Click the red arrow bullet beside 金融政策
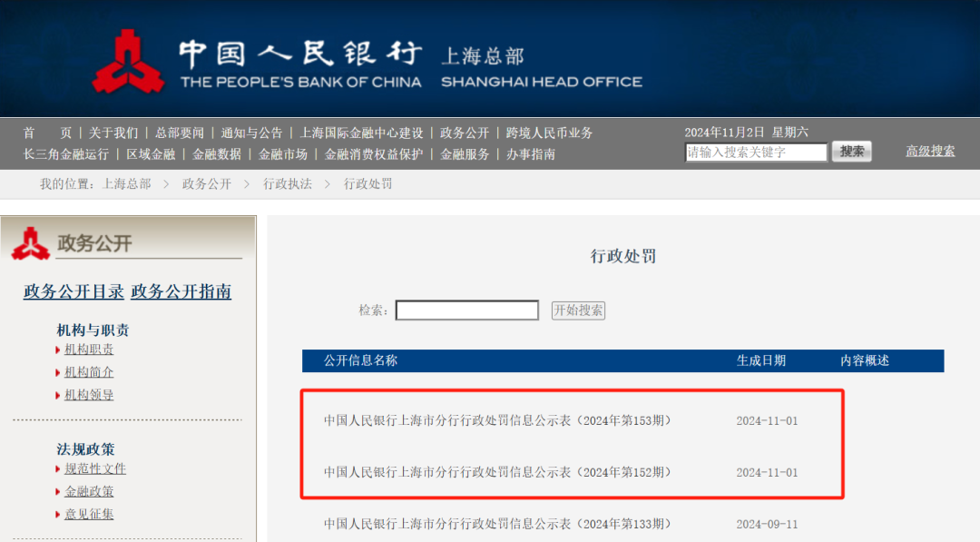 [57, 492]
